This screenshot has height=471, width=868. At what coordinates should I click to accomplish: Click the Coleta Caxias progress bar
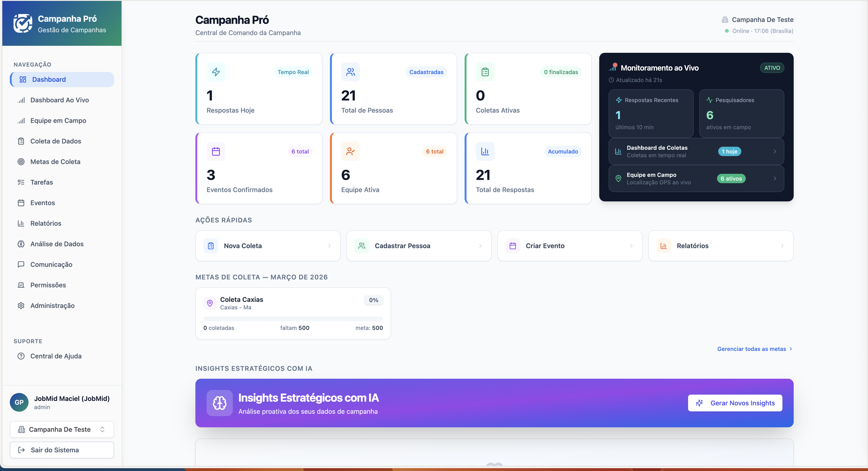point(293,319)
